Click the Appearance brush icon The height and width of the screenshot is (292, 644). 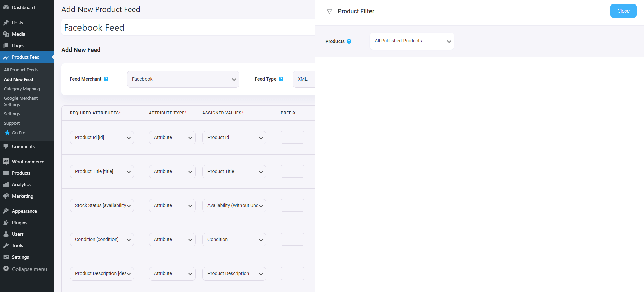6,211
